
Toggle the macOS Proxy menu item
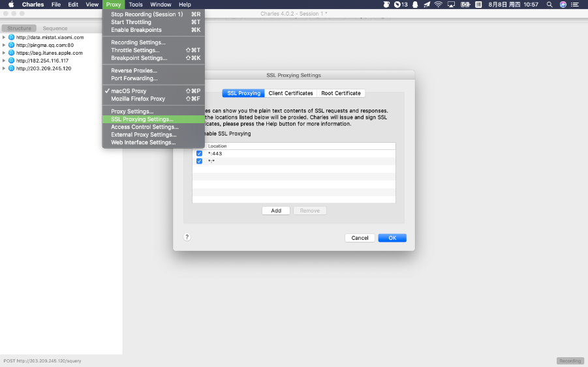153,91
